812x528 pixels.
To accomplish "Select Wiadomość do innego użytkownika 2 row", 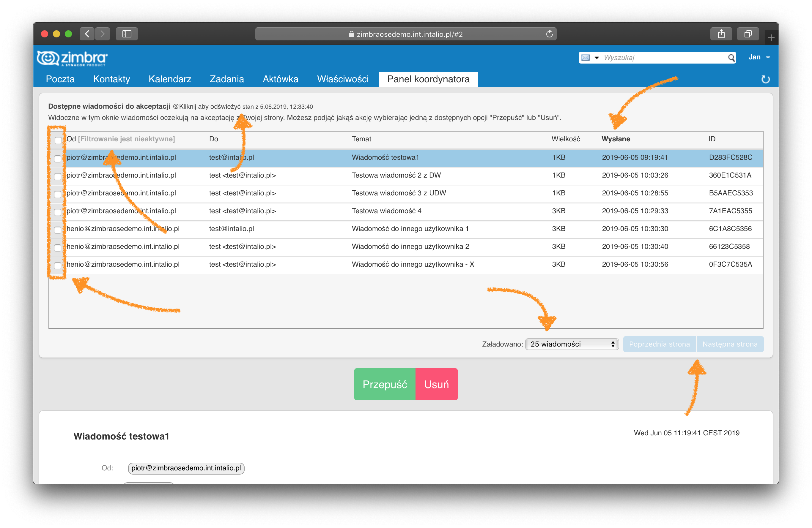I will [x=406, y=246].
